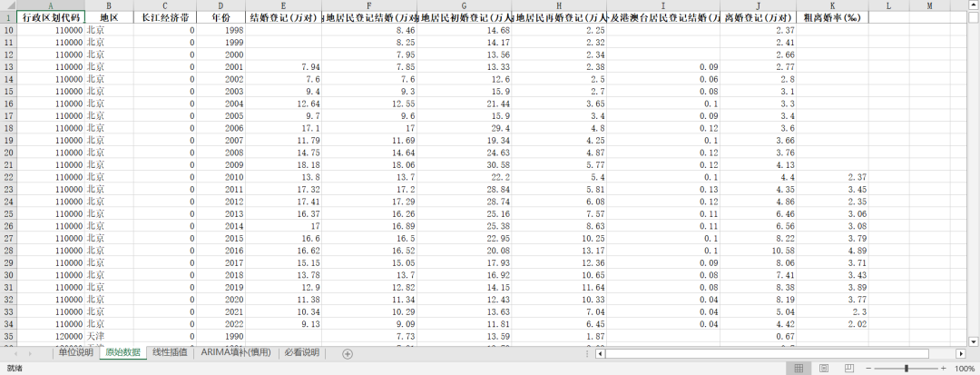Click the 年份 header cell

[x=220, y=18]
